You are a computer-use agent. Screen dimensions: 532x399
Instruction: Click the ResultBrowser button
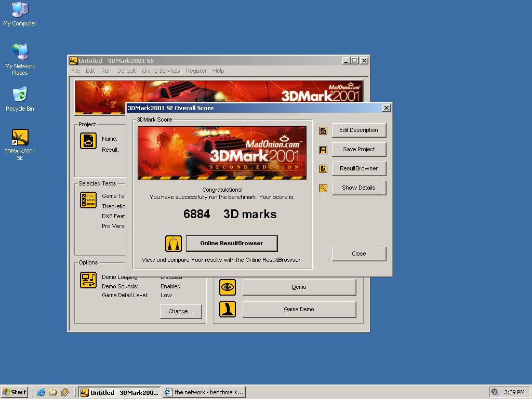(358, 169)
